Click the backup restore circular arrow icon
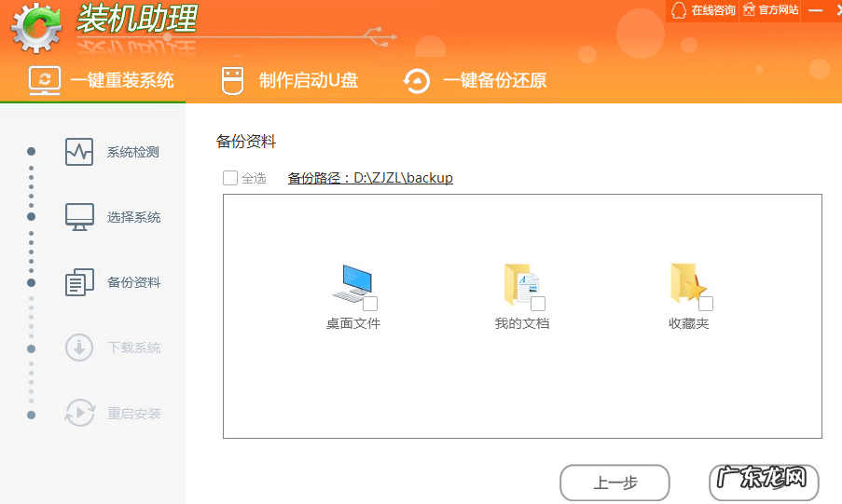842x504 pixels. [417, 81]
